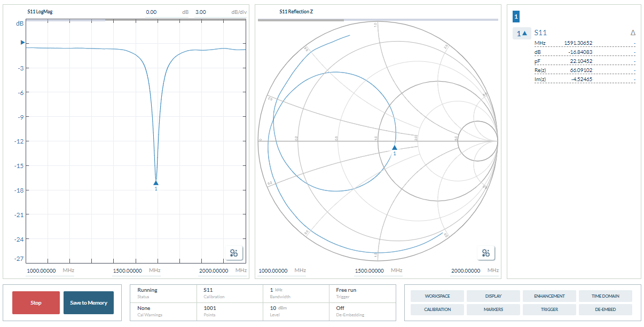
Task: Stop the measurement sweep
Action: 36,302
